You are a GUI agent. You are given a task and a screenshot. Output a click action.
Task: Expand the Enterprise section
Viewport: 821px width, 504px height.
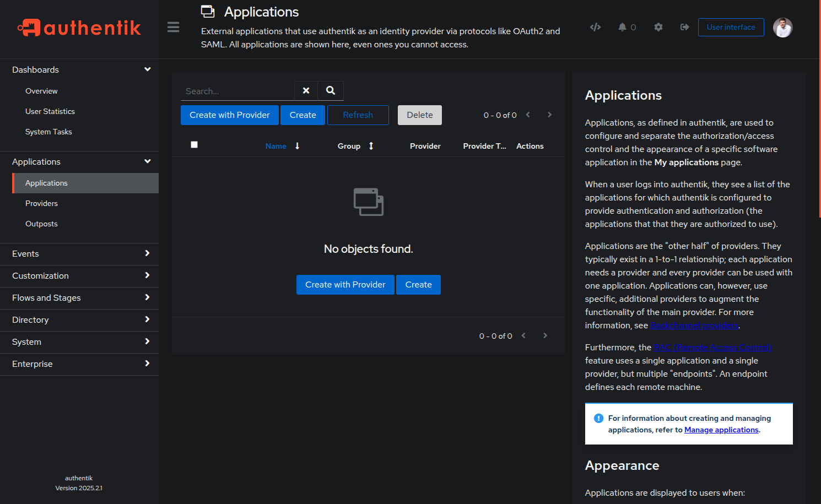(x=79, y=364)
